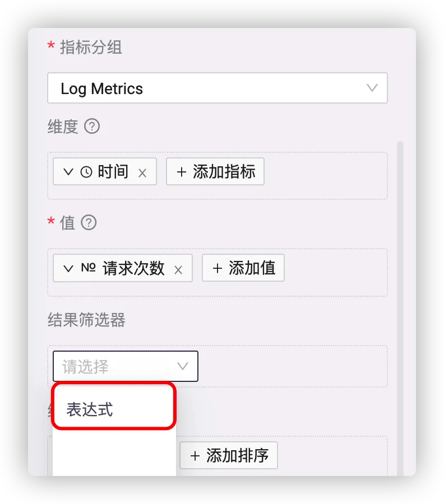
Task: Click the clock icon in 时间 tag
Action: click(x=86, y=172)
